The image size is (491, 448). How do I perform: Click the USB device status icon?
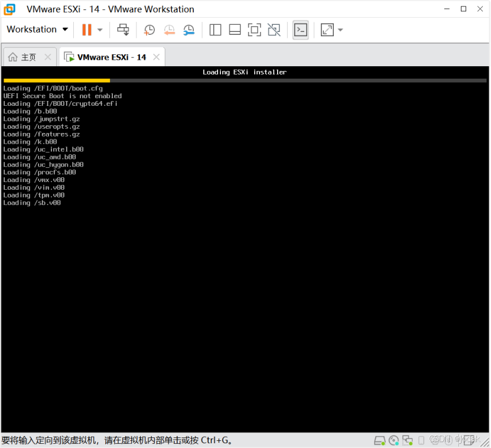(x=421, y=440)
